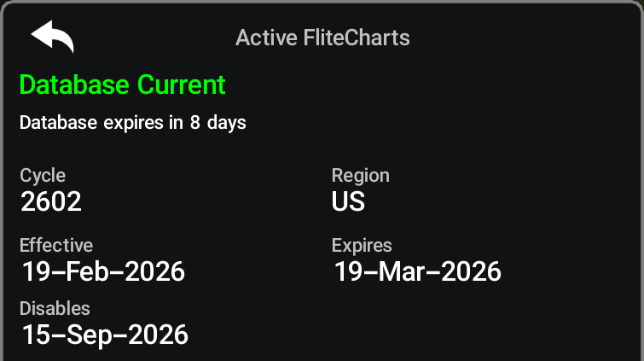Click the number 8 in expiry message
The height and width of the screenshot is (361, 644).
(194, 123)
